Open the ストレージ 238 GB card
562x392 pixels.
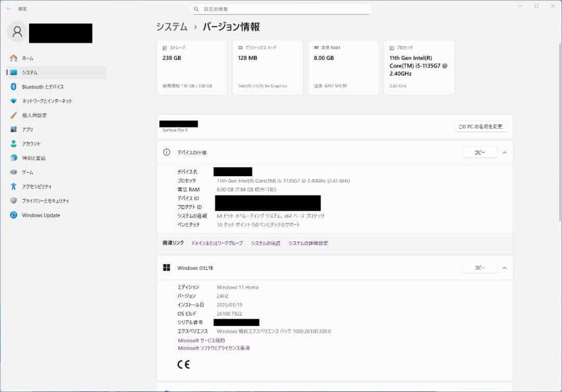[x=192, y=67]
